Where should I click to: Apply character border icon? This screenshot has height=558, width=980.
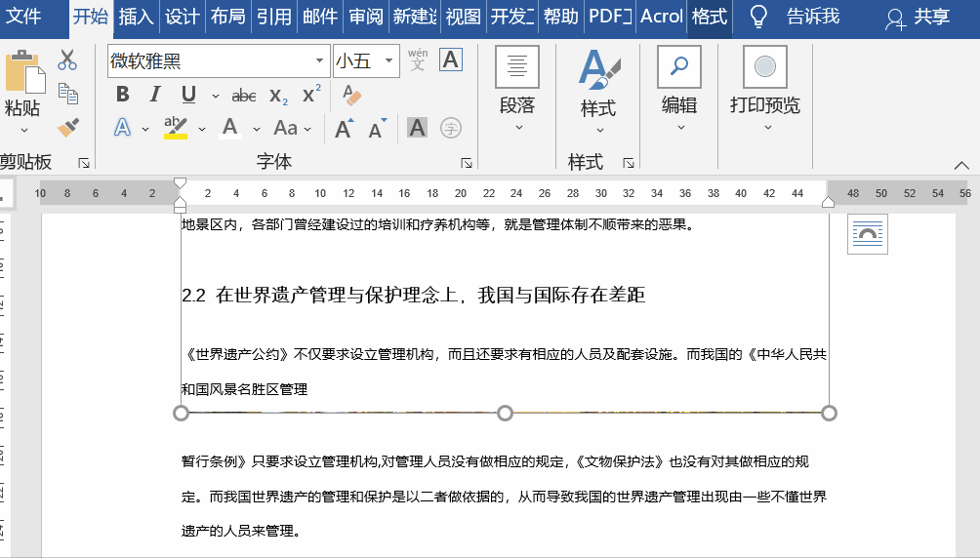pos(451,60)
